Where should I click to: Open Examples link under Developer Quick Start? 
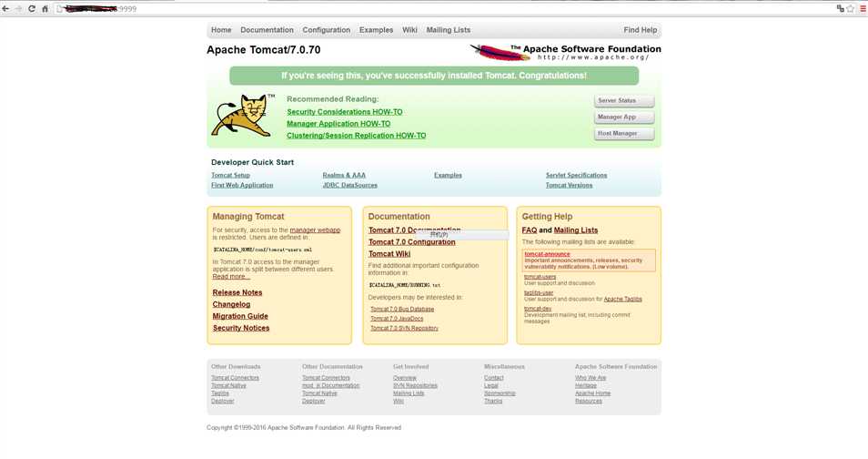pos(448,175)
